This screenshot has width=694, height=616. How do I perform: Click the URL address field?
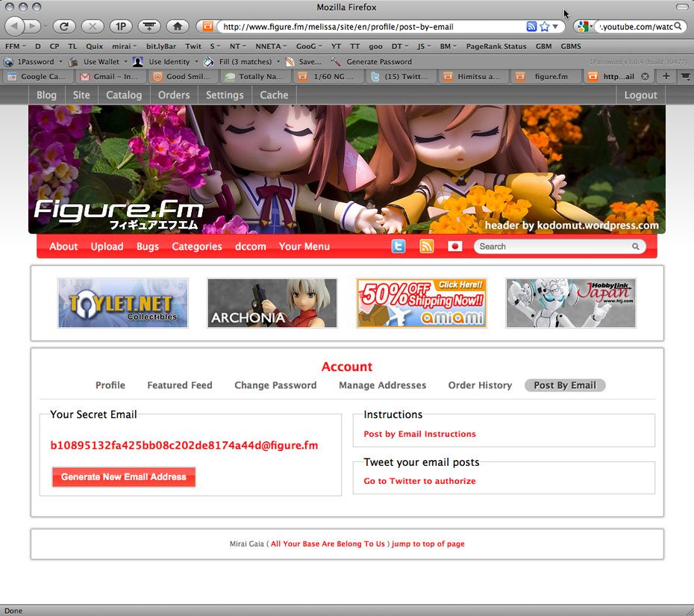coord(372,27)
